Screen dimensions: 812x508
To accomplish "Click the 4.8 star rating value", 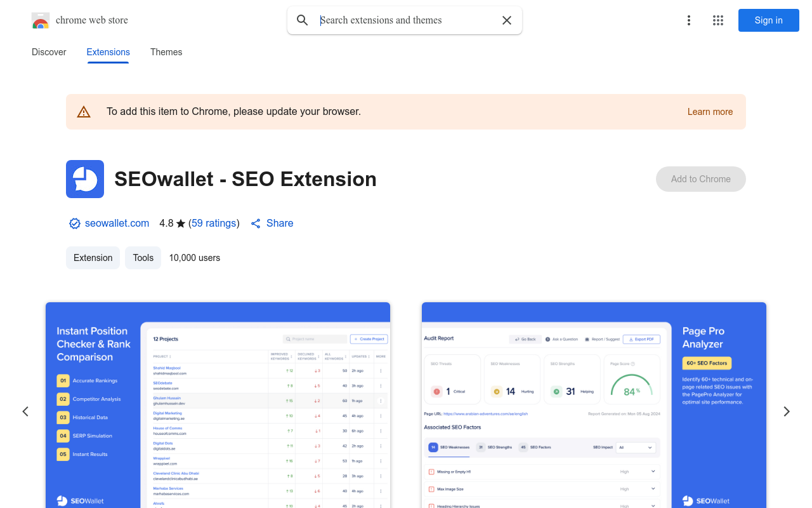I will coord(166,224).
